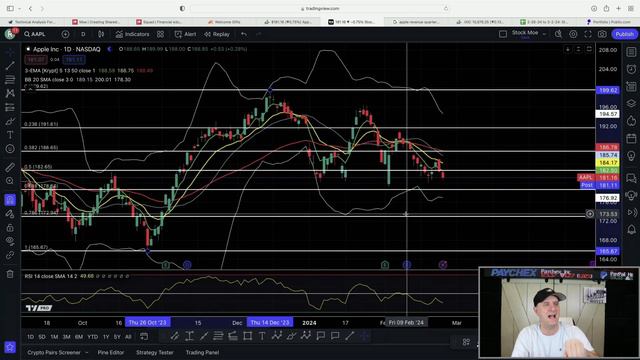This screenshot has height=360, width=640.
Task: Toggle stay in drawing mode pencil-lock
Action: [10, 213]
